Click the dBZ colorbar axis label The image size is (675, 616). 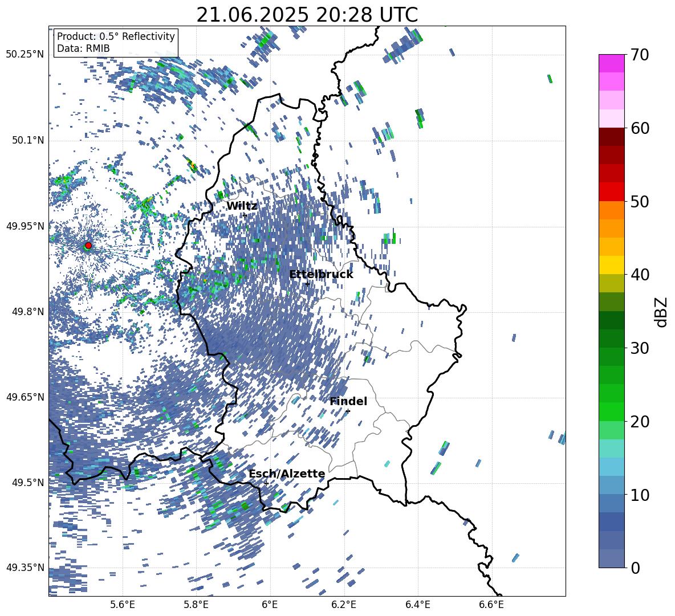pyautogui.click(x=661, y=312)
